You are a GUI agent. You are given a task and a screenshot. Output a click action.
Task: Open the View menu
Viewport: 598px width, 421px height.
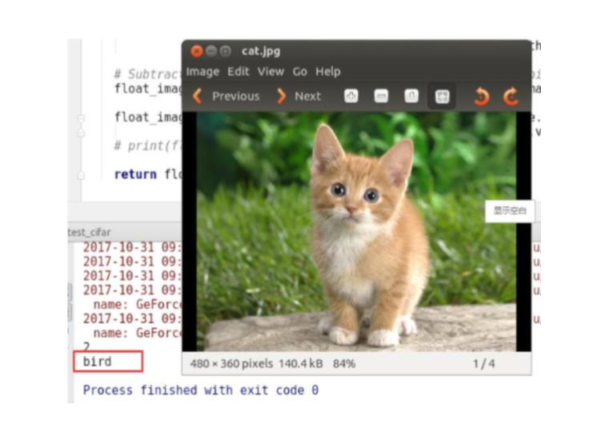pyautogui.click(x=271, y=72)
